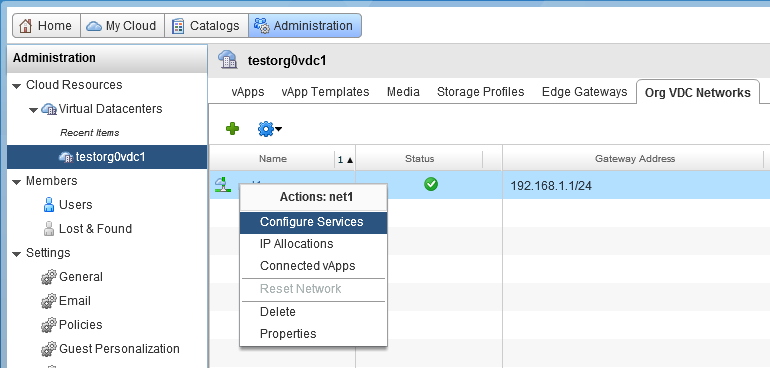Open Email under Settings
The image size is (770, 368).
75,301
